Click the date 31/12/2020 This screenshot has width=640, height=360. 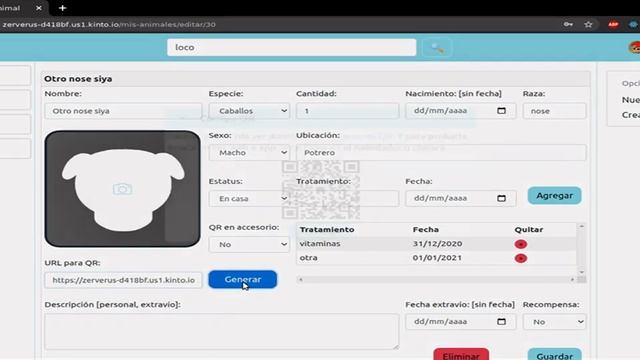437,244
